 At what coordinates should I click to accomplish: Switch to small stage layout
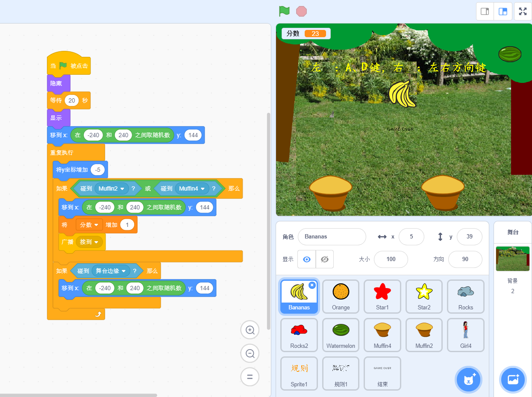click(x=485, y=12)
